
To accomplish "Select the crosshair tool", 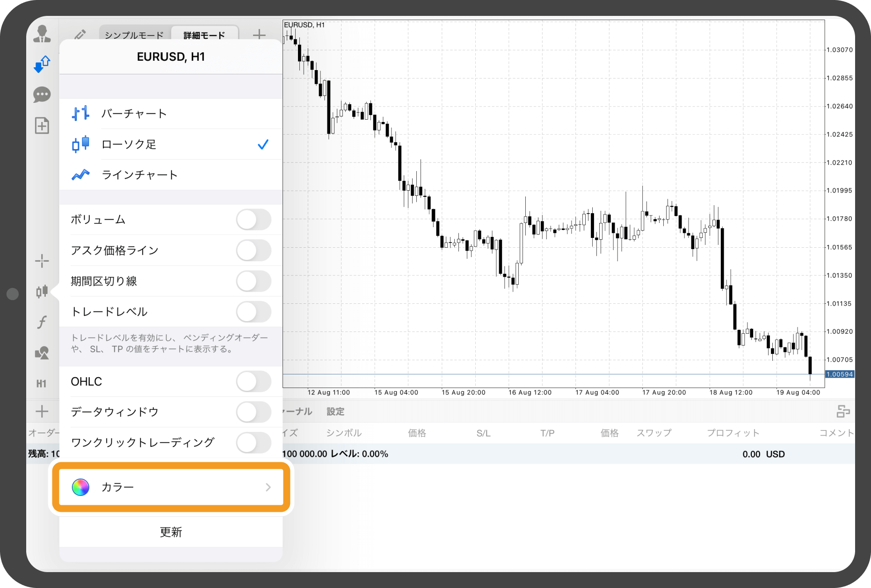I will tap(42, 261).
